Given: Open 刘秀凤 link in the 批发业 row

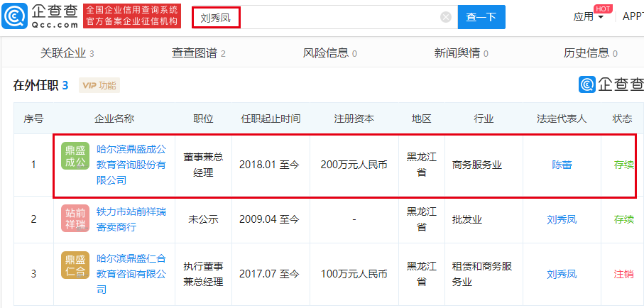Looking at the screenshot, I should pyautogui.click(x=562, y=219).
